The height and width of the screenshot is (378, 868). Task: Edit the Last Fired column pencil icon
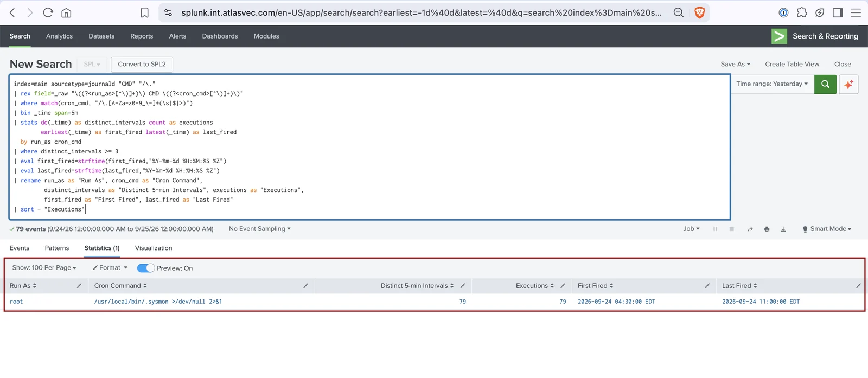pos(858,286)
